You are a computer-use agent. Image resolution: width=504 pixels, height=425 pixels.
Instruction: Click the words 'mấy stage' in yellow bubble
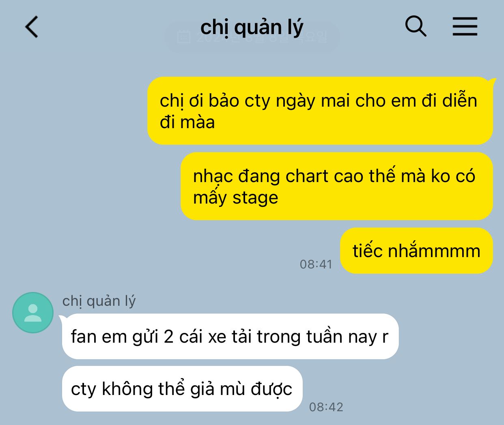click(x=235, y=198)
